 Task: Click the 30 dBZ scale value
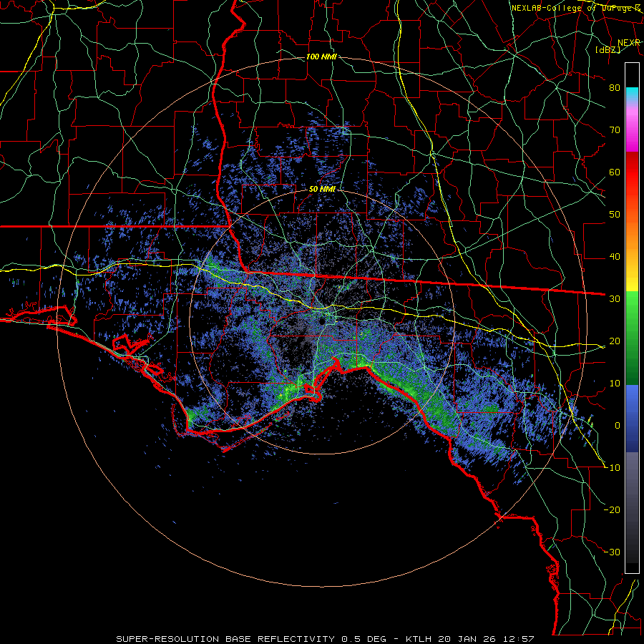(615, 299)
